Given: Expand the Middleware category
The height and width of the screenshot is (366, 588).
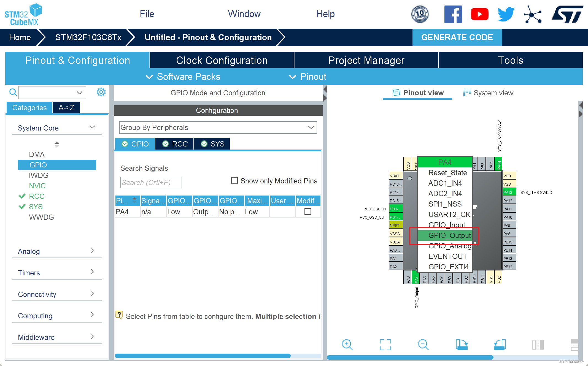Looking at the screenshot, I should click(x=57, y=337).
